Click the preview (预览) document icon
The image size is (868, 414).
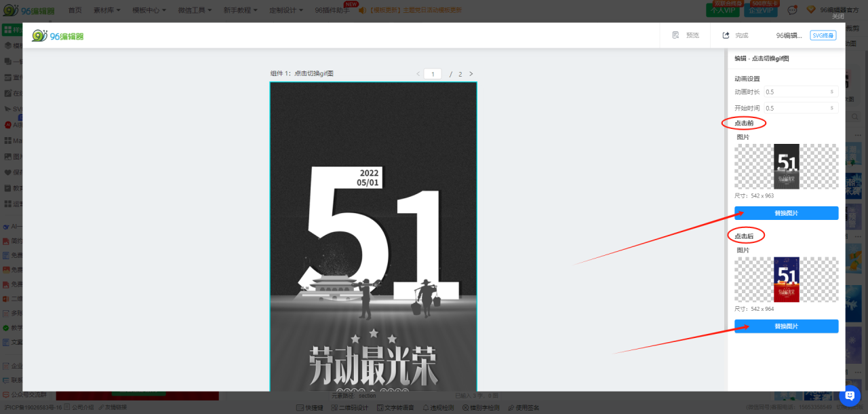click(x=675, y=35)
